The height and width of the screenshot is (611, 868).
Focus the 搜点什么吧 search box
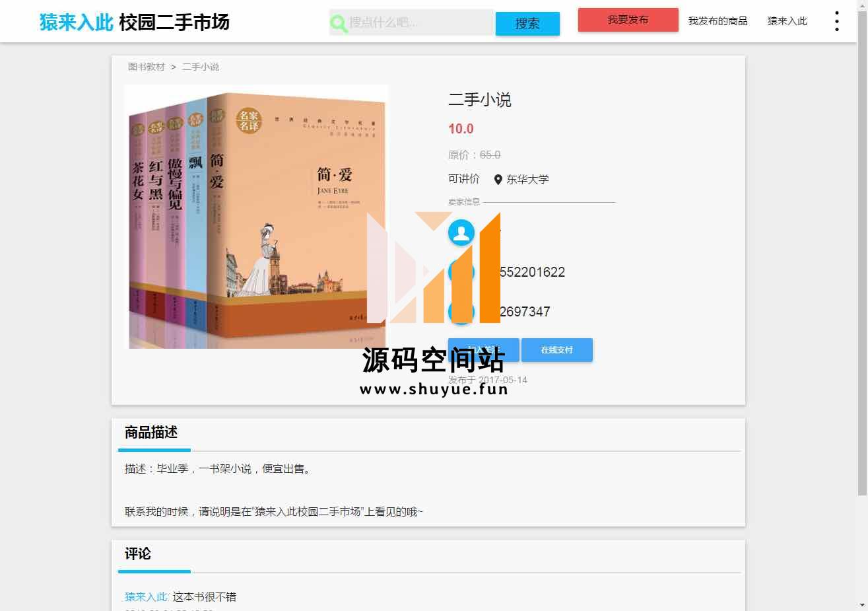420,22
